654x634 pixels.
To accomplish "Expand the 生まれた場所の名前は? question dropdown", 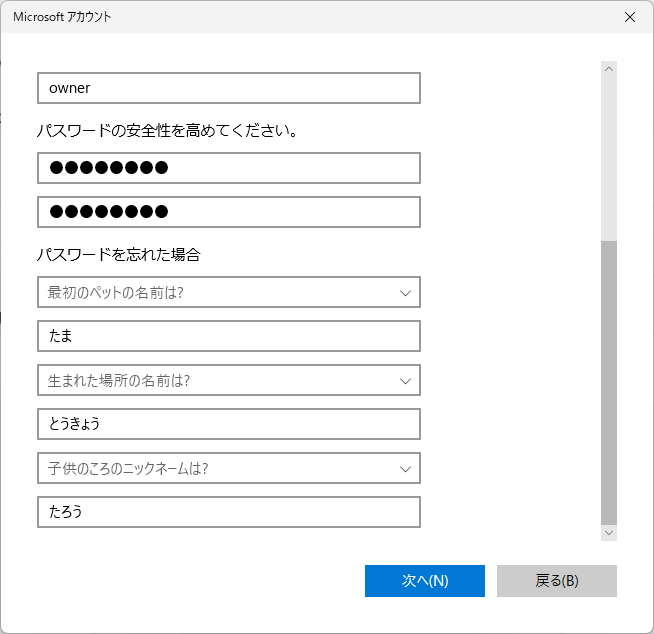I will (228, 380).
